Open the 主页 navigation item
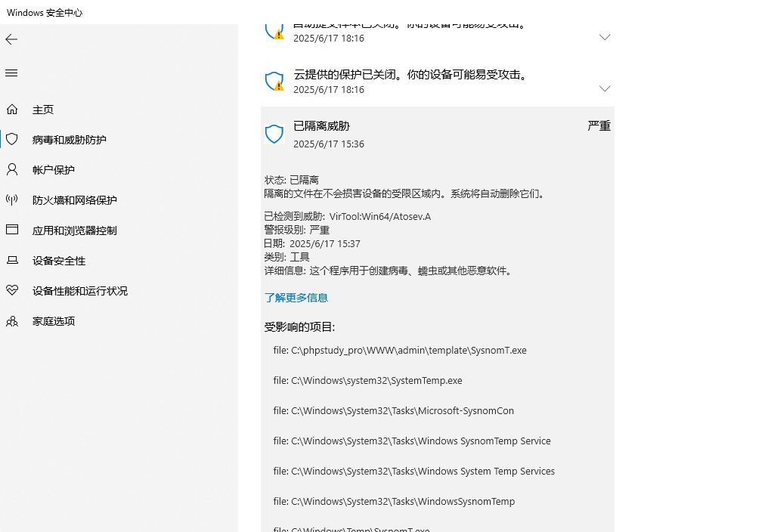 pos(43,110)
